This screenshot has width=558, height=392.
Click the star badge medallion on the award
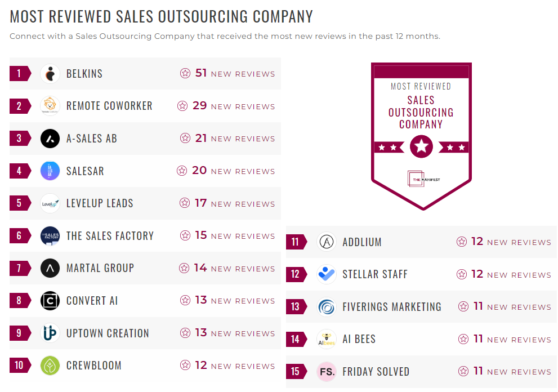click(x=421, y=146)
